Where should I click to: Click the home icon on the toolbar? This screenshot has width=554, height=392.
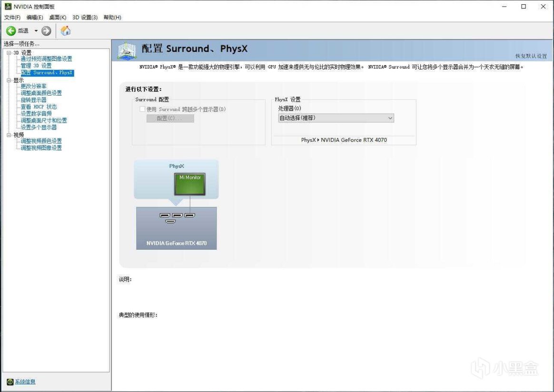(x=66, y=30)
